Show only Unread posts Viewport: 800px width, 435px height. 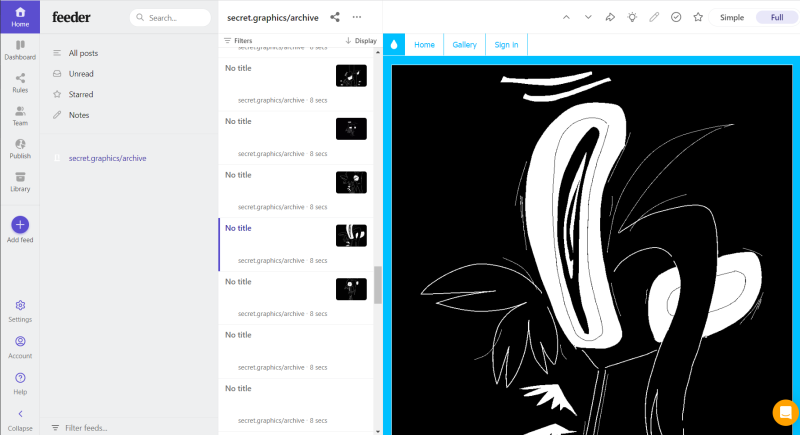pos(81,73)
